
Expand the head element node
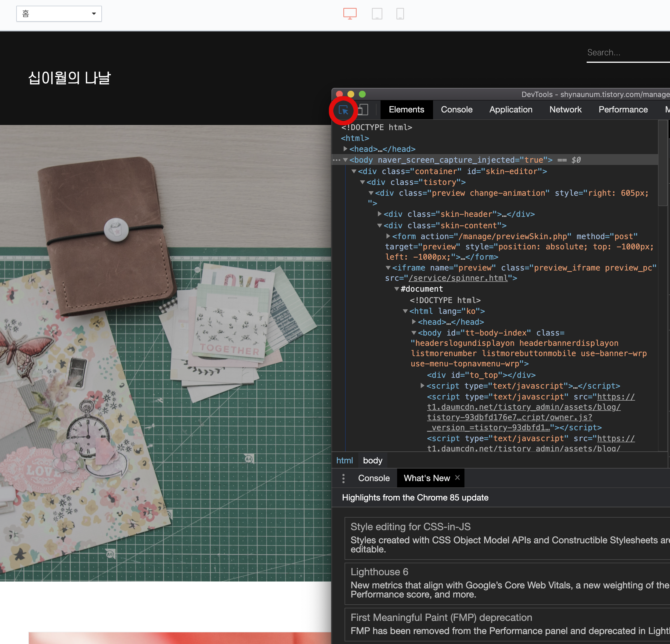(x=345, y=149)
